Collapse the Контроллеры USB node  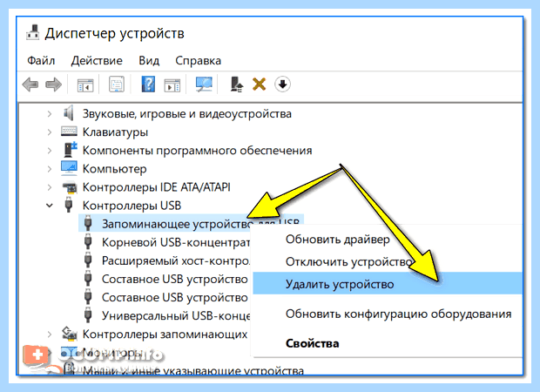click(50, 206)
